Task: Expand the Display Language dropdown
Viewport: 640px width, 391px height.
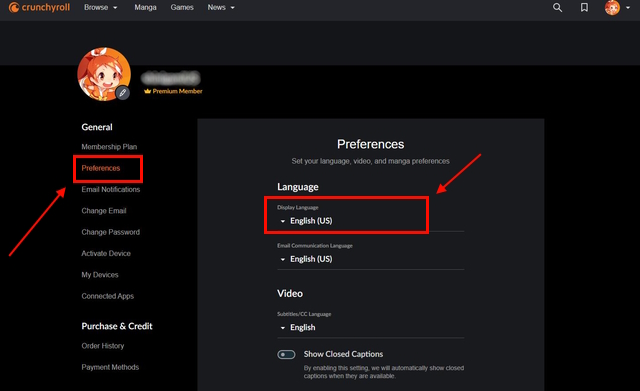Action: pos(371,221)
